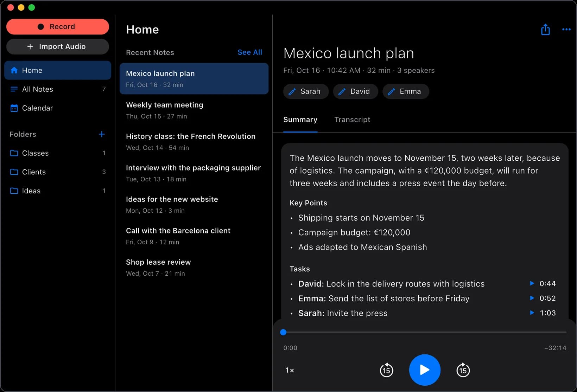Click the remaining time −32:14 label
577x392 pixels.
[x=555, y=348]
